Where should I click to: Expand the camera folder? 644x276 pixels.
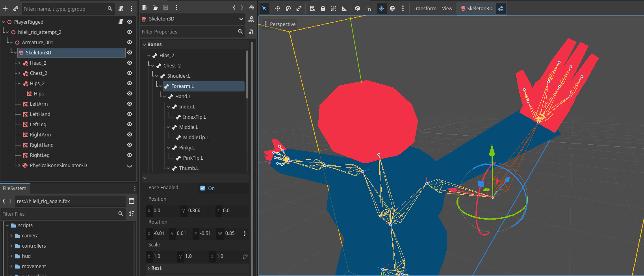(x=11, y=235)
